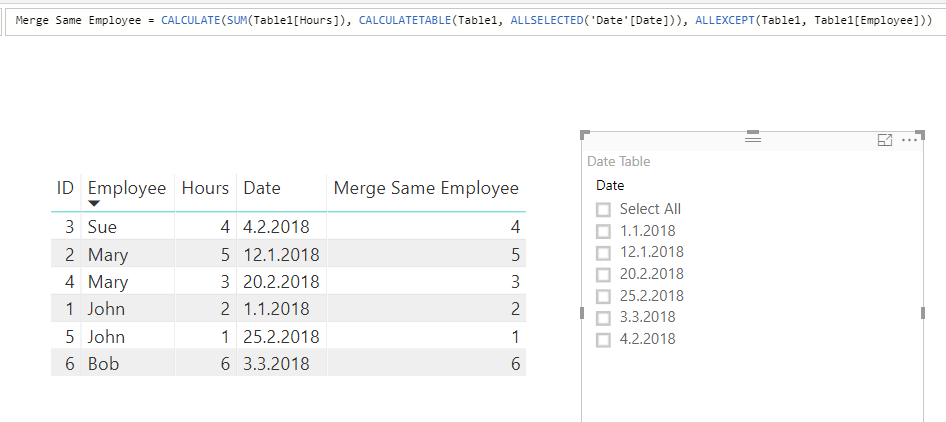The width and height of the screenshot is (946, 422).
Task: Select the Bob employee cell
Action: (x=104, y=363)
